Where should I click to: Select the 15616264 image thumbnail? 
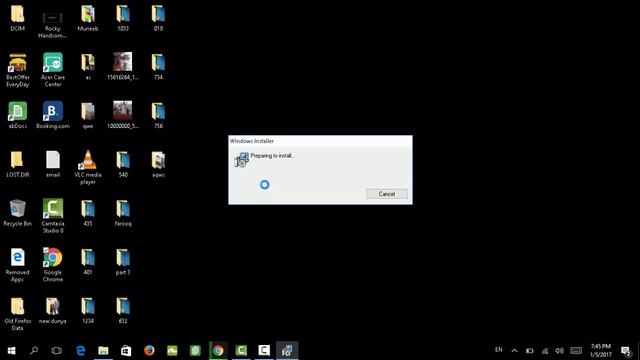[123, 67]
